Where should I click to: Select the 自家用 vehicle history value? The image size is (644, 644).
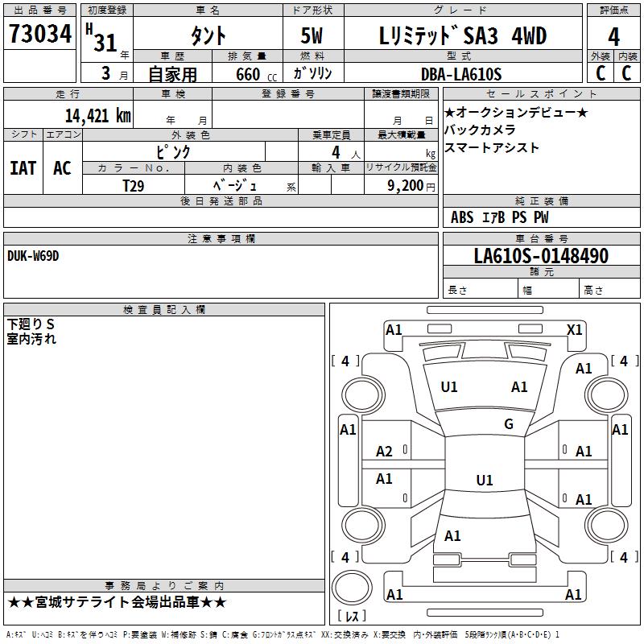(x=172, y=75)
